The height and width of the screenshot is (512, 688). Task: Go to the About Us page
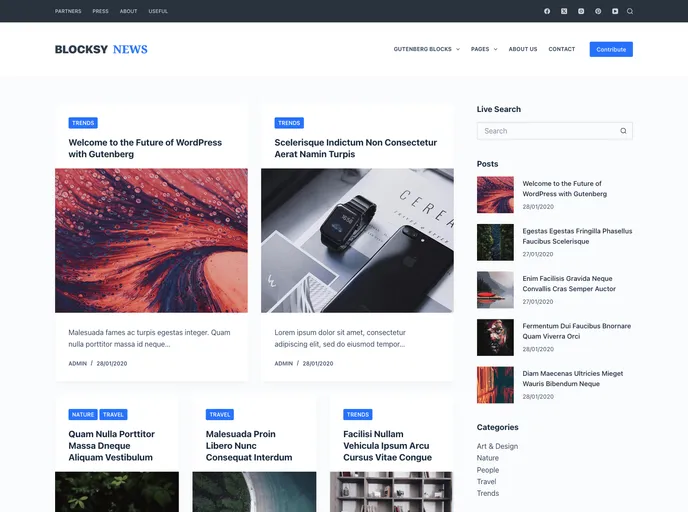coord(523,49)
